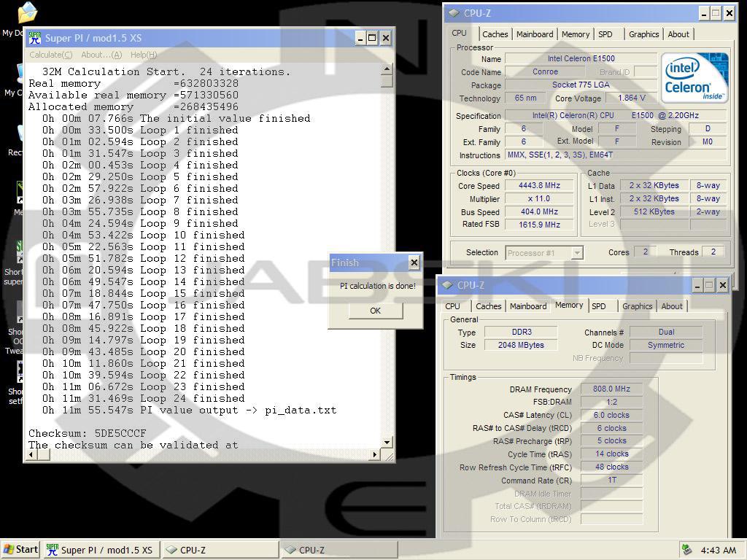Maximize the Super PI window

click(x=373, y=38)
